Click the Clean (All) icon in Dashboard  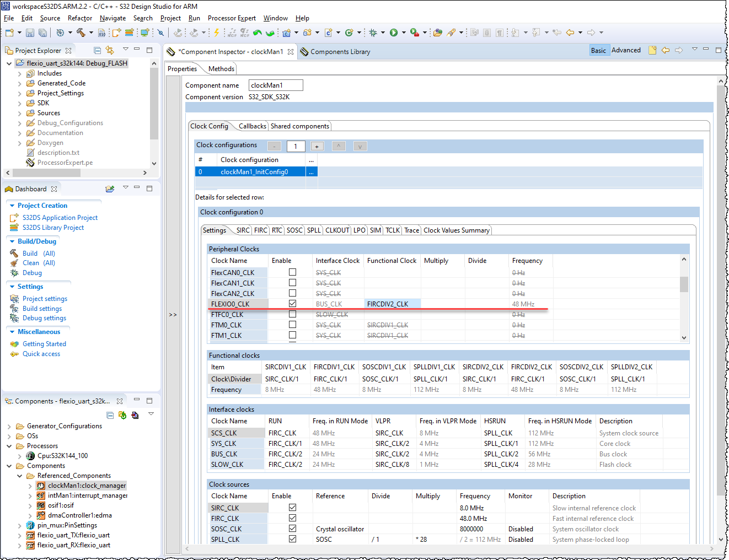coord(15,263)
